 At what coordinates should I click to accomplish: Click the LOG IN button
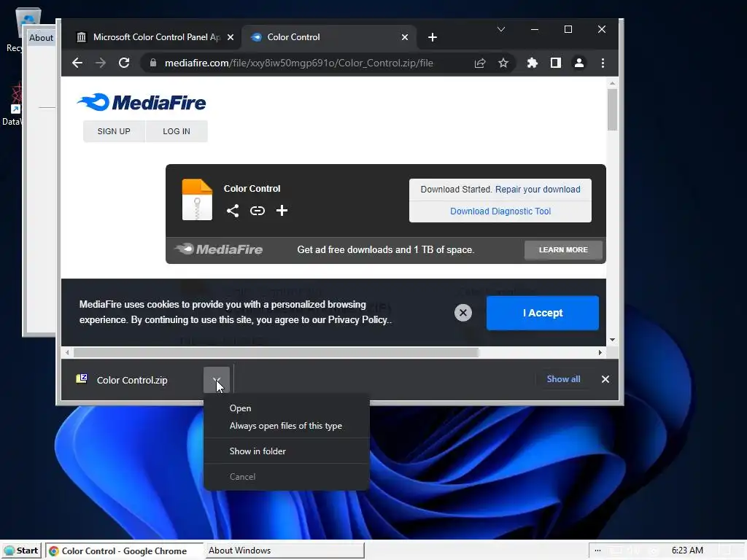[x=177, y=131]
